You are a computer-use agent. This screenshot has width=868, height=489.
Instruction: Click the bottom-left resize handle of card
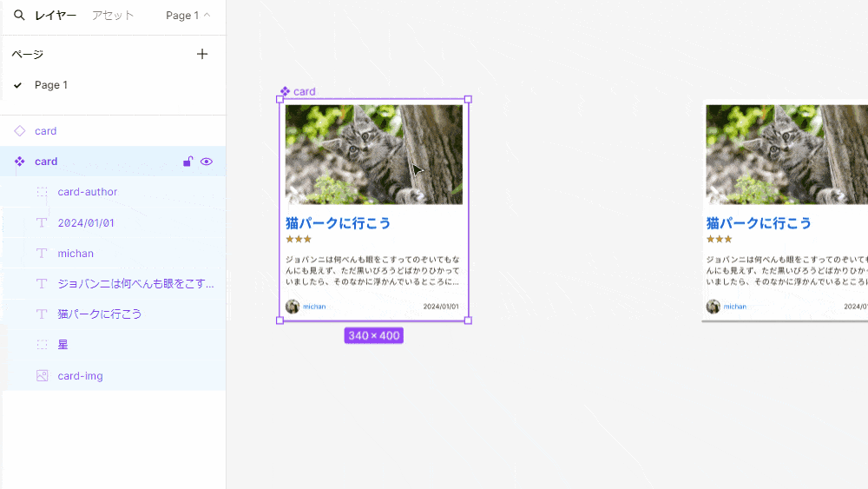click(279, 320)
